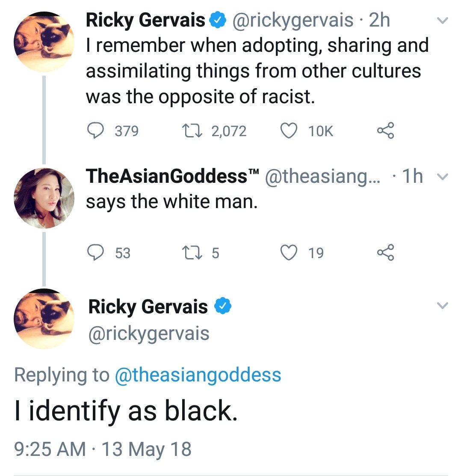Open the @theasiangoddess mention link

click(x=198, y=375)
